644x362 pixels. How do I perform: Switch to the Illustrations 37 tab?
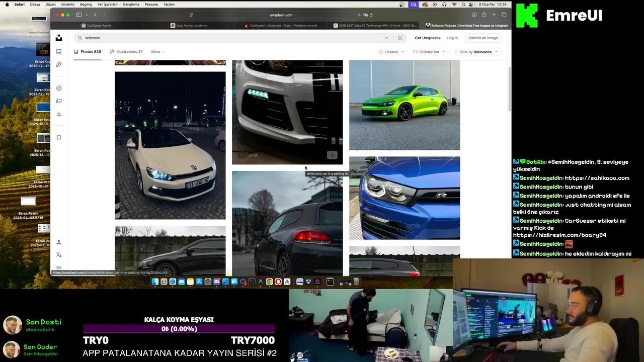coord(126,52)
